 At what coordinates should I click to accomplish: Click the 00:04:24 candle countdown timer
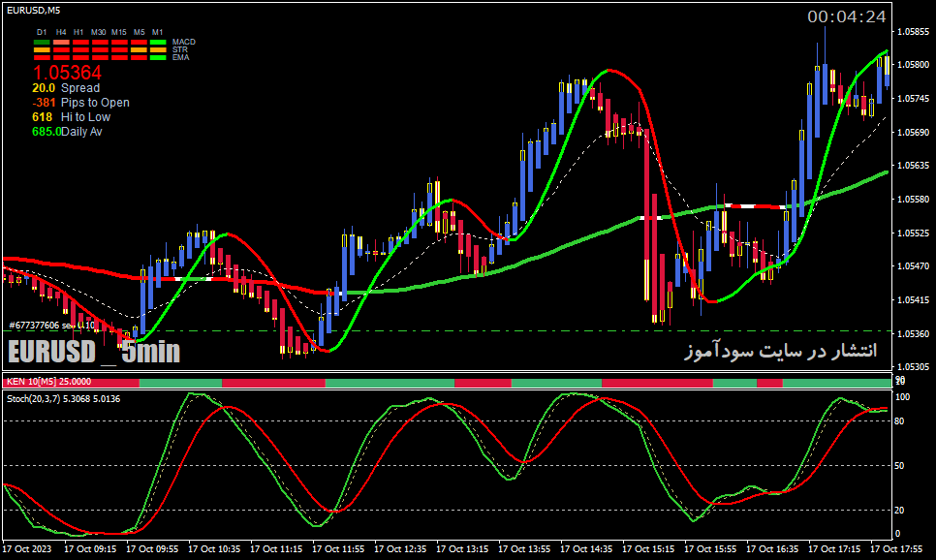click(x=847, y=16)
